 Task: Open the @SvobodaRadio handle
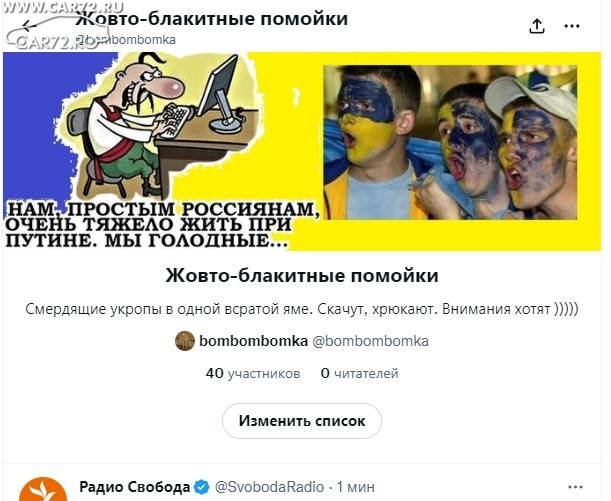[269, 487]
